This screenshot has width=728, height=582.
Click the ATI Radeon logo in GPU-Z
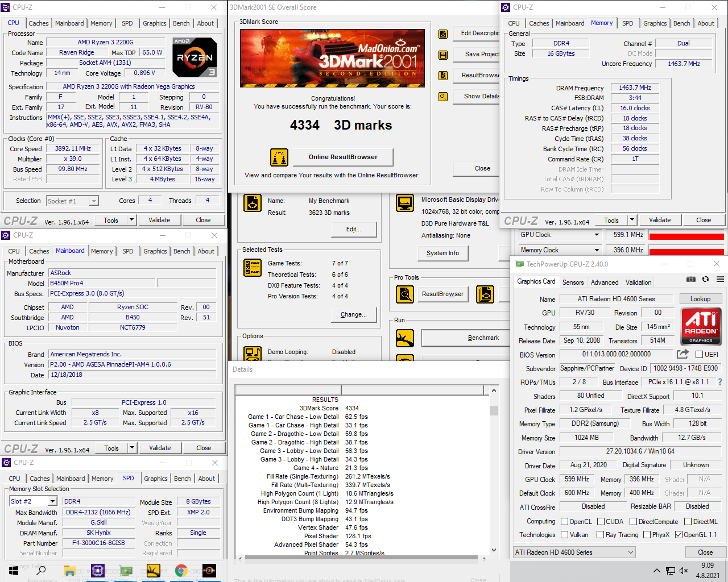click(x=701, y=326)
